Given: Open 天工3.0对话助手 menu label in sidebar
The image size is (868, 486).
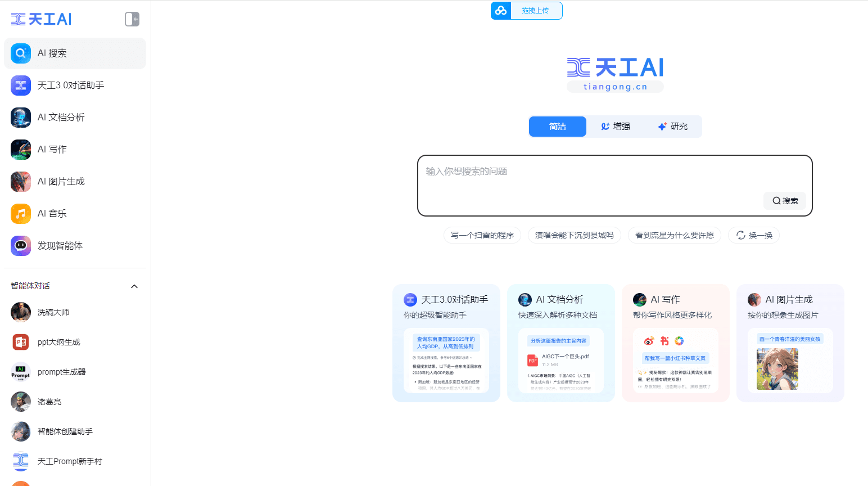Looking at the screenshot, I should (71, 85).
